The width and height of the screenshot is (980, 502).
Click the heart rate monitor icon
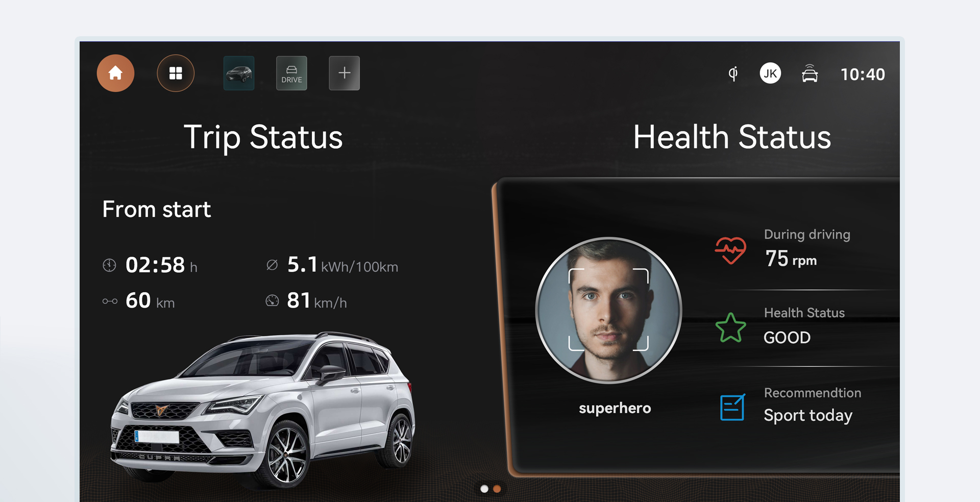click(730, 250)
